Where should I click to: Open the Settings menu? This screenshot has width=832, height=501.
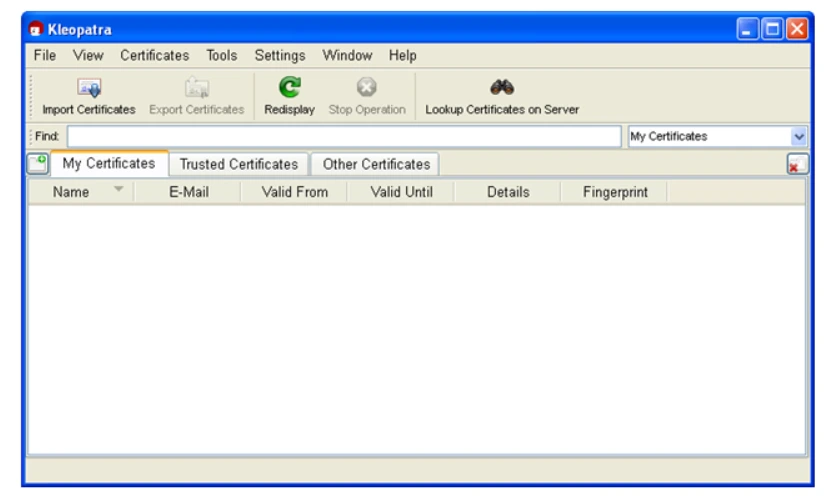(280, 55)
